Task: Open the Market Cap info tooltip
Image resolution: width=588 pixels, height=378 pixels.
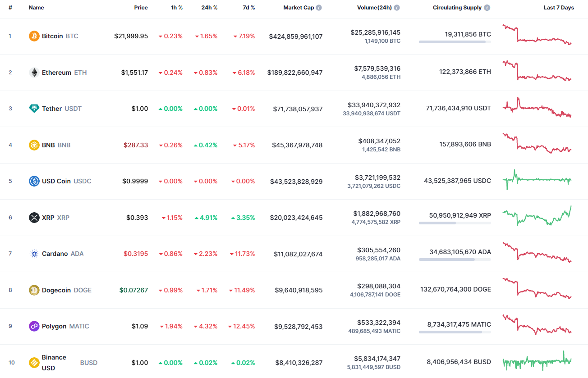Action: click(x=319, y=7)
